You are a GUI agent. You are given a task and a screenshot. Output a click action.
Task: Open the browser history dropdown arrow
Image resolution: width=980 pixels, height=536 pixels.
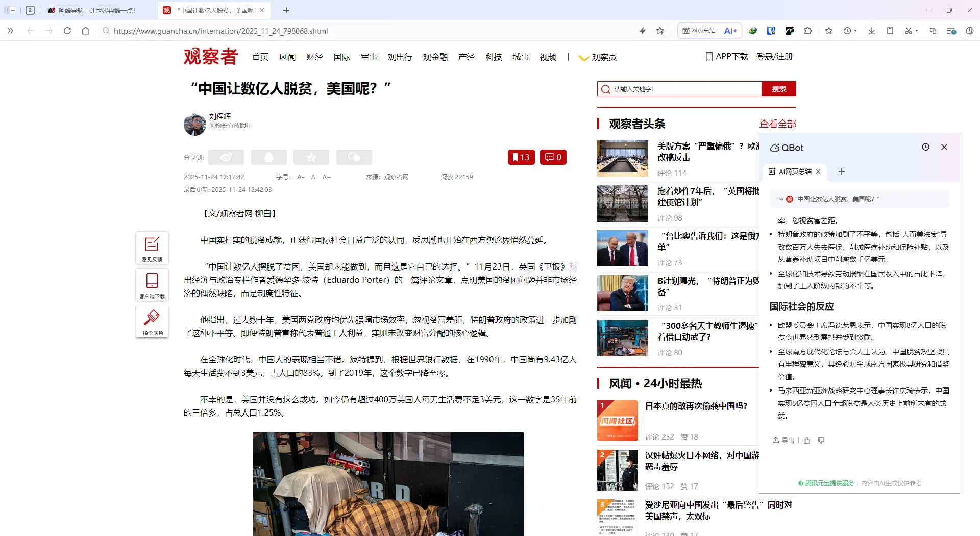click(856, 32)
